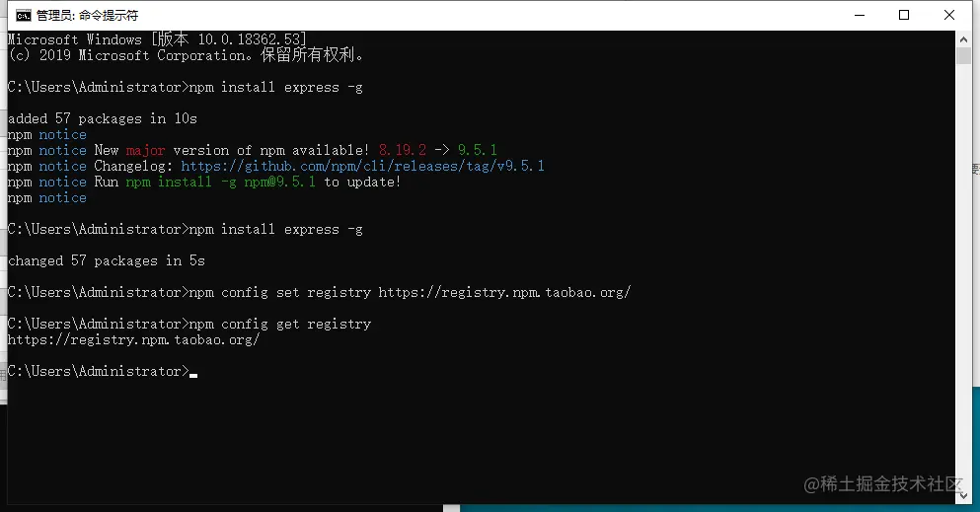Screen dimensions: 980x512
Task: Click the returned registry URL output line
Action: point(134,339)
